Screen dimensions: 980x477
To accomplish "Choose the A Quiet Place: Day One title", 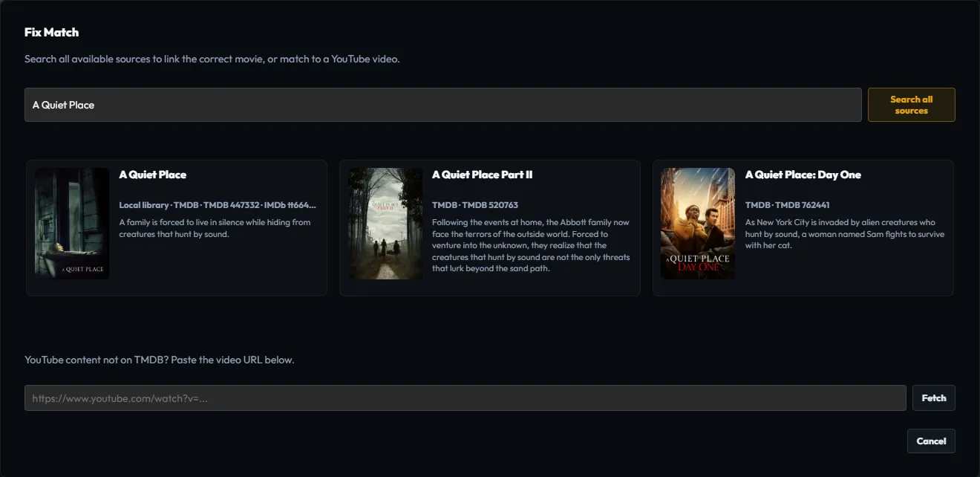I will (x=803, y=175).
